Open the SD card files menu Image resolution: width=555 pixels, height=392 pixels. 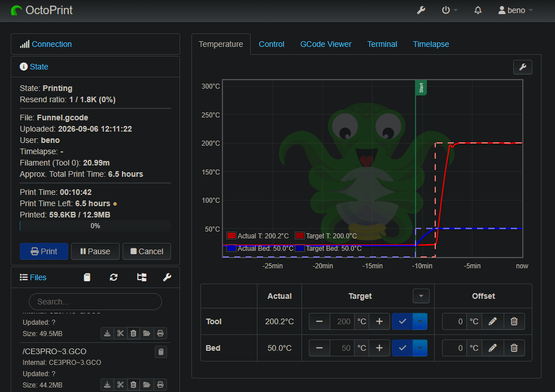(x=87, y=277)
